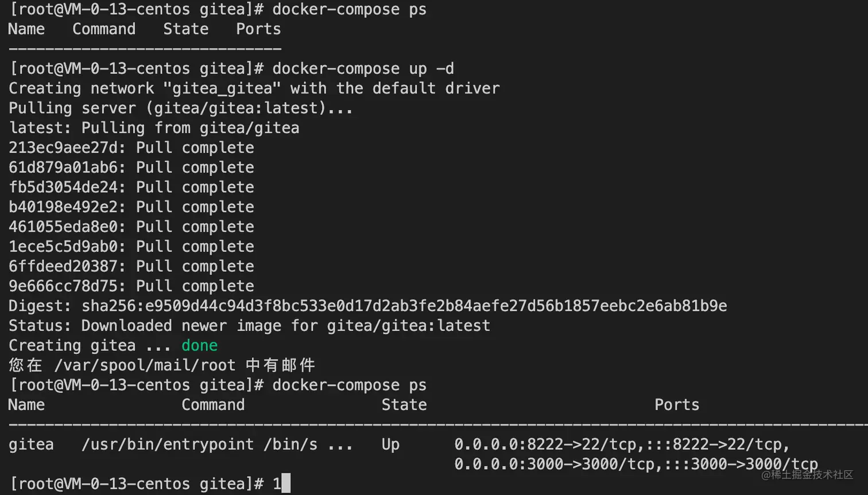This screenshot has height=495, width=868.
Task: Click 'docker-compose up -d' command text
Action: coord(363,69)
